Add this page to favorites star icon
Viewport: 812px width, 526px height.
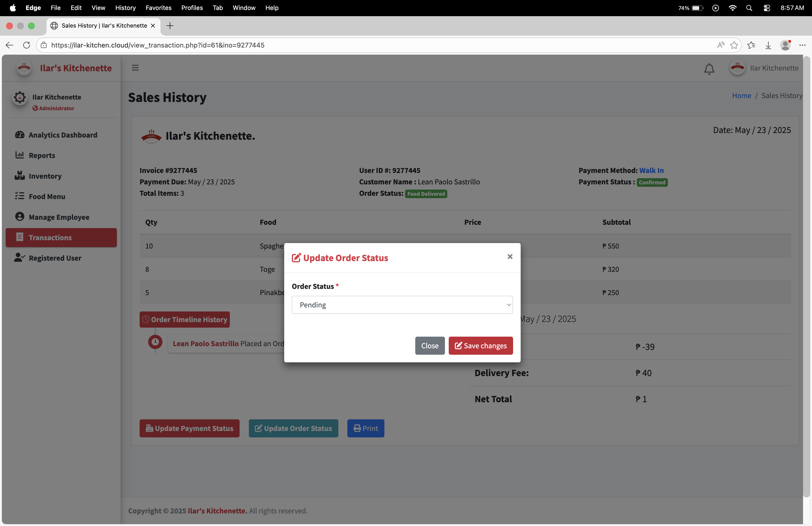click(x=734, y=45)
